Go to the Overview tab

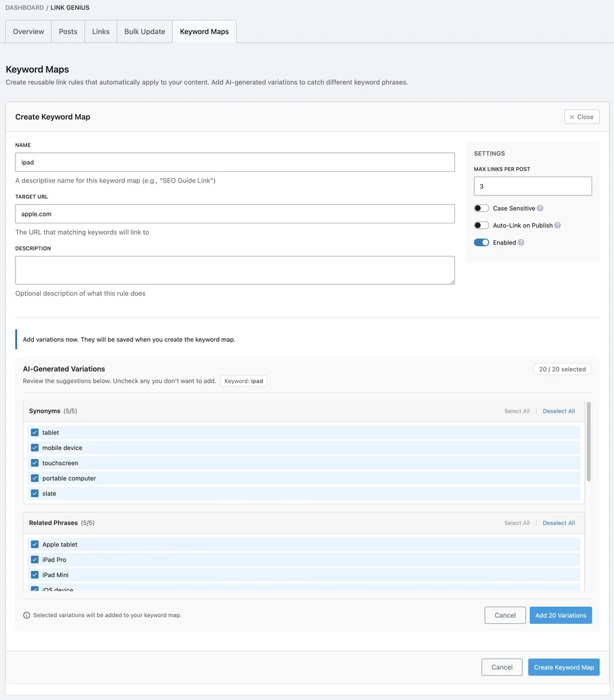[x=28, y=31]
